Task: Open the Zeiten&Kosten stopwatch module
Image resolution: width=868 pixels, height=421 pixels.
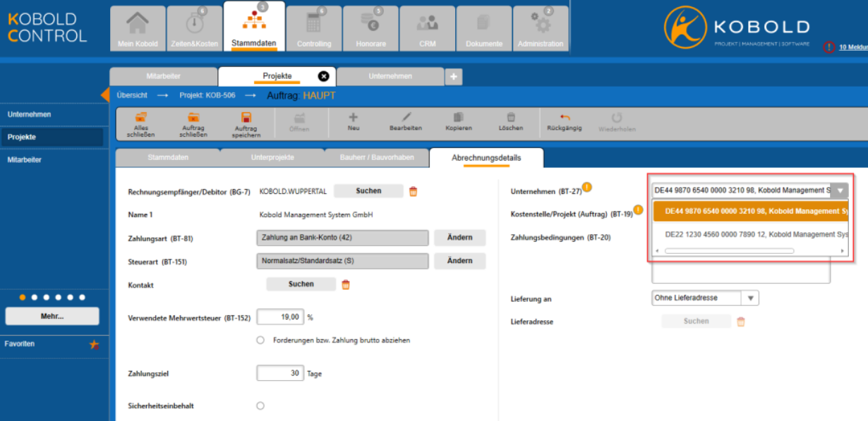Action: click(x=194, y=29)
